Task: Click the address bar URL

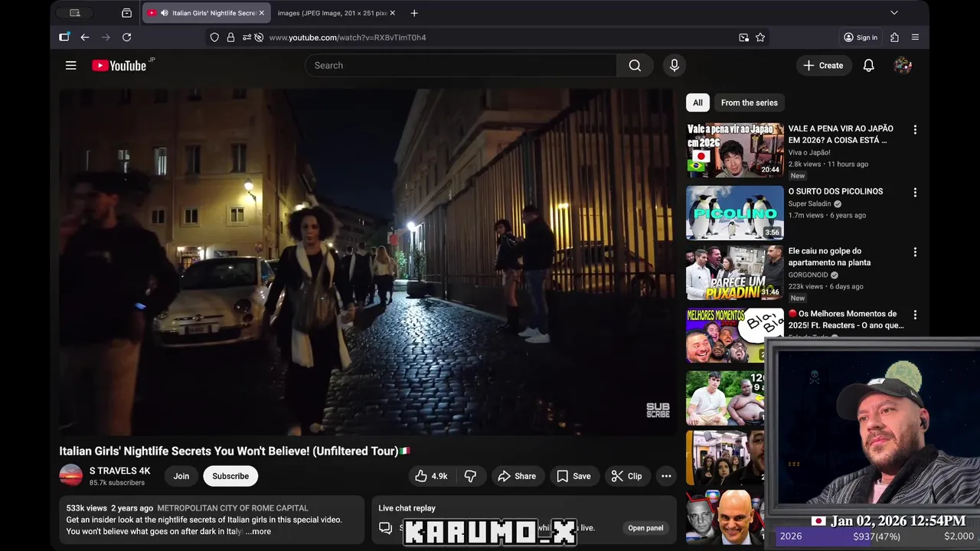Action: [348, 37]
